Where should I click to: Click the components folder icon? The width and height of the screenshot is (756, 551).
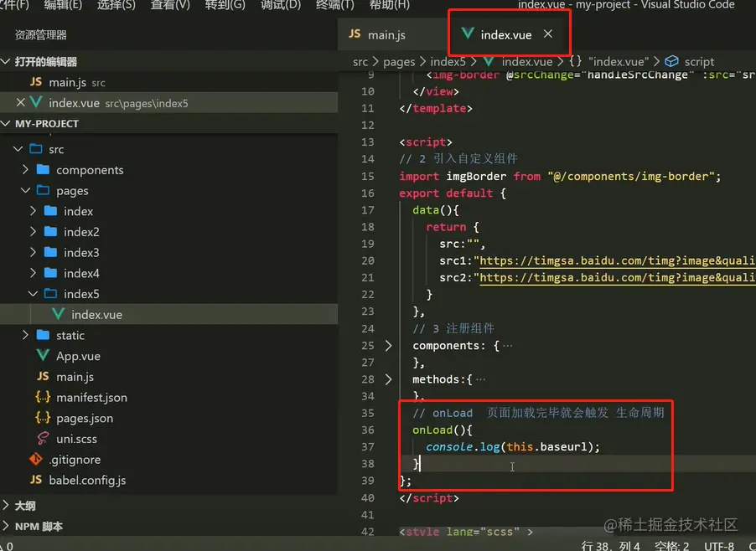click(43, 169)
